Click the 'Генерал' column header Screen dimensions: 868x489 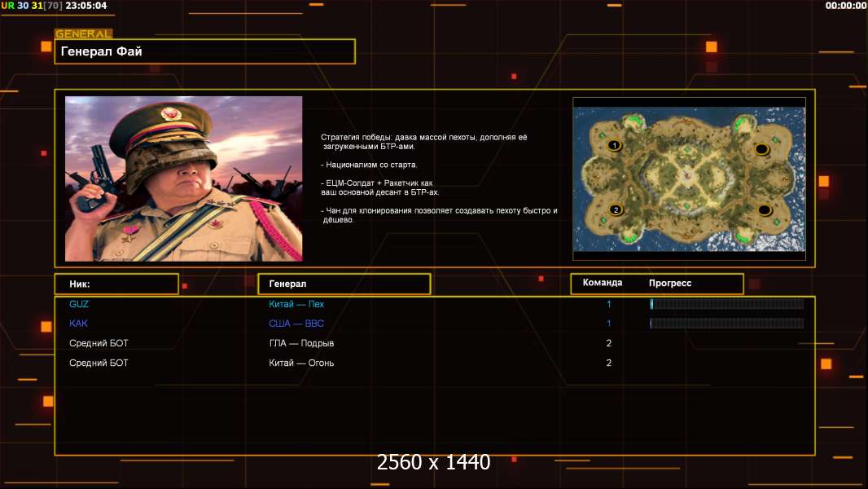pyautogui.click(x=344, y=284)
